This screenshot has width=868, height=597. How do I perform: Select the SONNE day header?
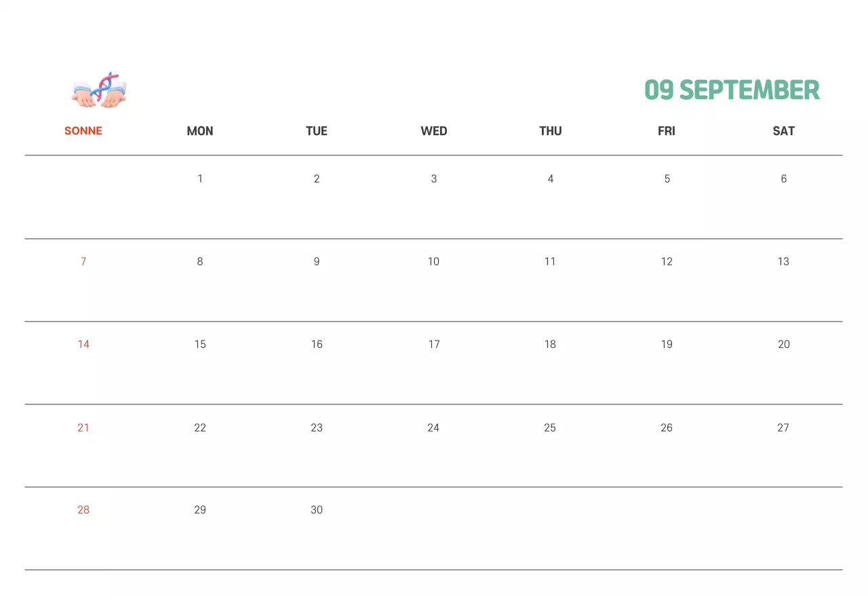[x=83, y=131]
